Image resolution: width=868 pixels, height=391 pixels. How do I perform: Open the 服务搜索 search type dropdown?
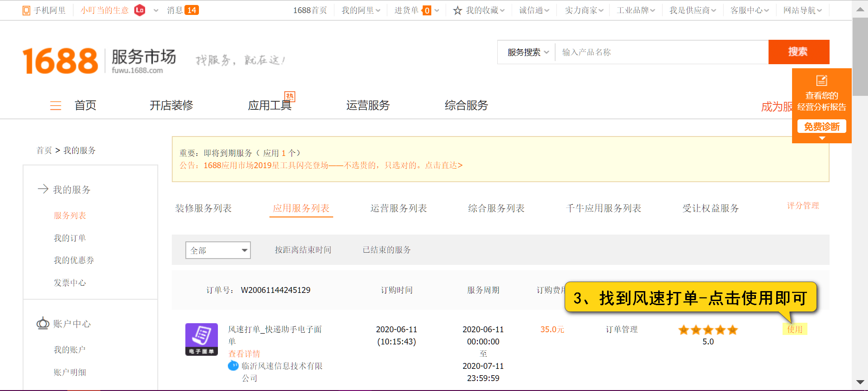(x=528, y=52)
